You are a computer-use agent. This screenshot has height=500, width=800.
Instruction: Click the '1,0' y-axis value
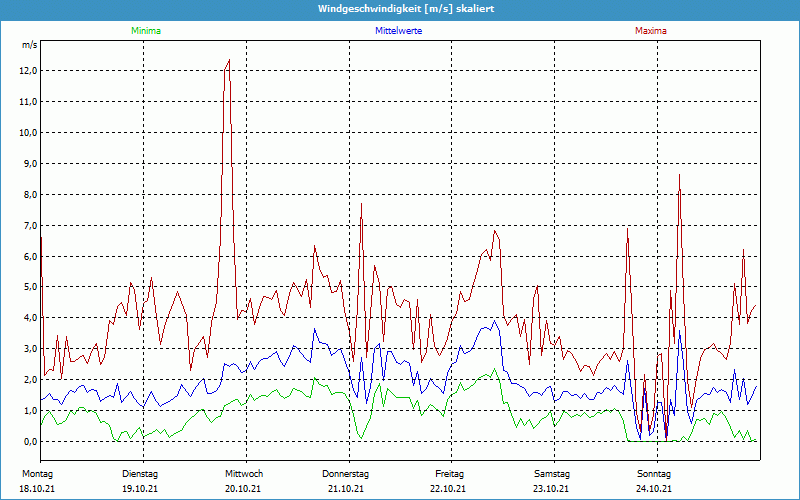coord(30,411)
